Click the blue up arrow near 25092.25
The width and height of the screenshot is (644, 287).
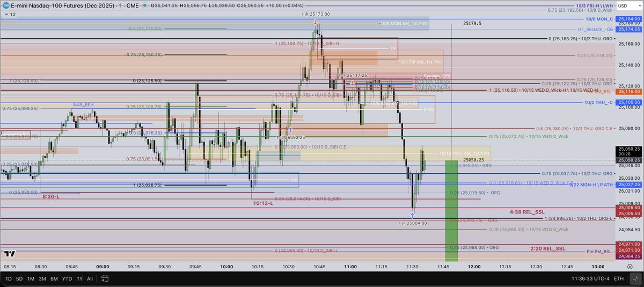(x=290, y=129)
